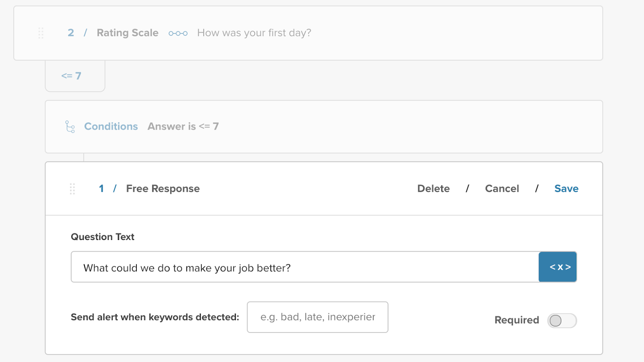Screen dimensions: 644x362
Task: Click question number 2 of the Rating Scale
Action: (71, 33)
